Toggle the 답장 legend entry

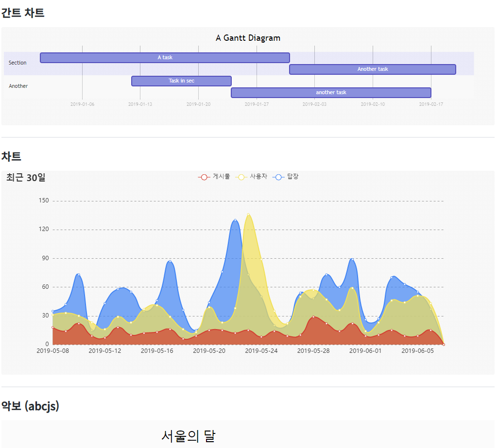[286, 177]
